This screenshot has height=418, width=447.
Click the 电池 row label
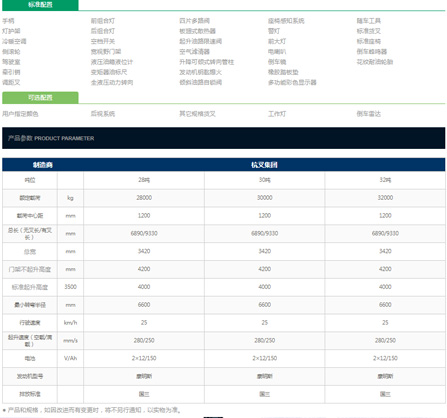pyautogui.click(x=30, y=358)
